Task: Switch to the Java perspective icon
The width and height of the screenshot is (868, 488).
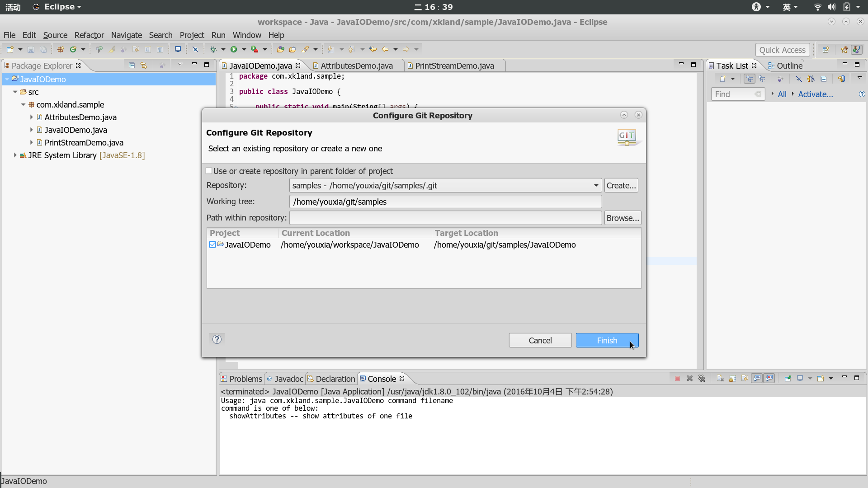Action: coord(857,50)
